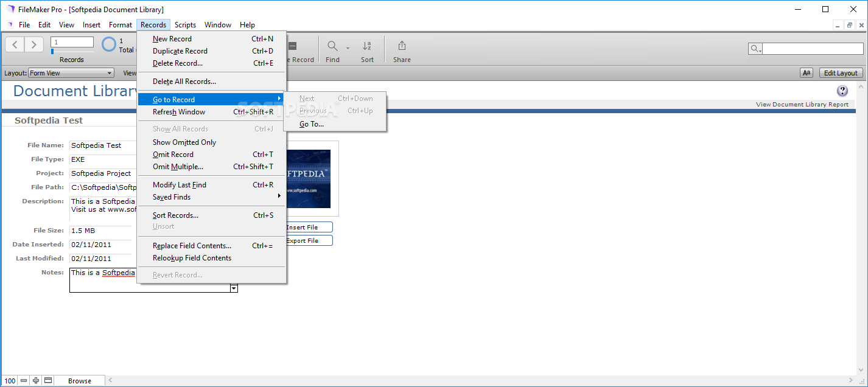Go to the next record arrow
This screenshot has height=387, width=868.
point(34,44)
